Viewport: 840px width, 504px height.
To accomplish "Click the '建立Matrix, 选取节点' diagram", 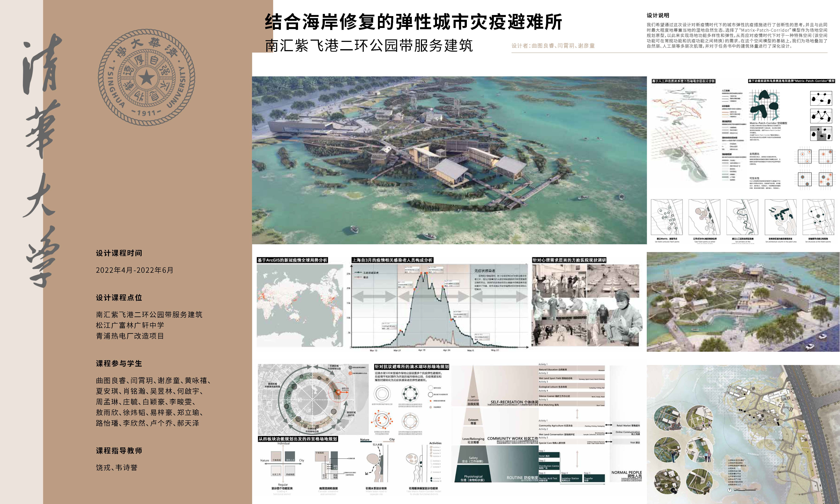I will tap(667, 217).
